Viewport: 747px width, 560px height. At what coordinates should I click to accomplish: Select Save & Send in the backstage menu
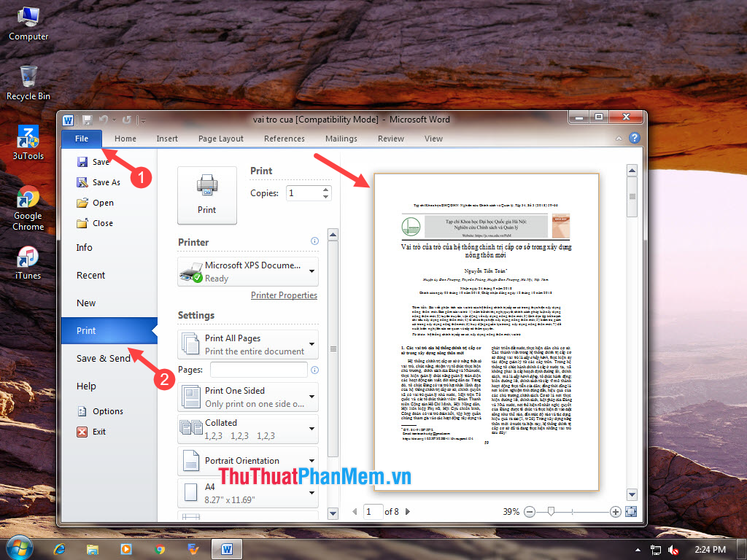coord(104,358)
